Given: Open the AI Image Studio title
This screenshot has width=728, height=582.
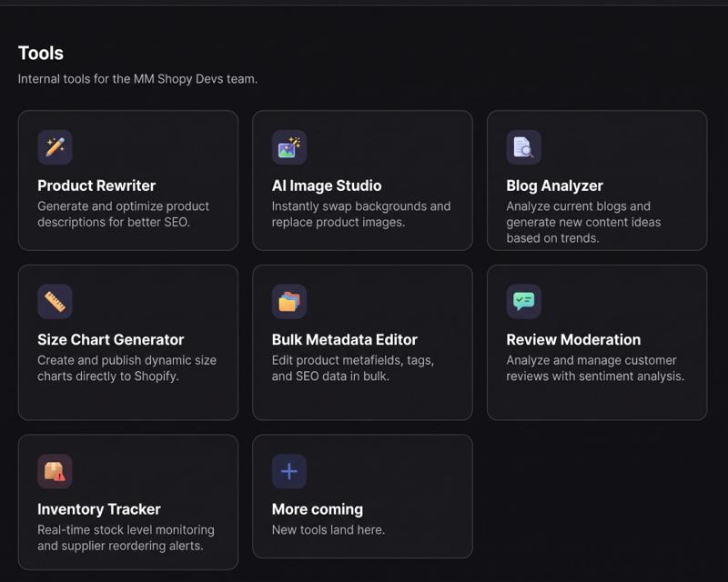Looking at the screenshot, I should 327,186.
